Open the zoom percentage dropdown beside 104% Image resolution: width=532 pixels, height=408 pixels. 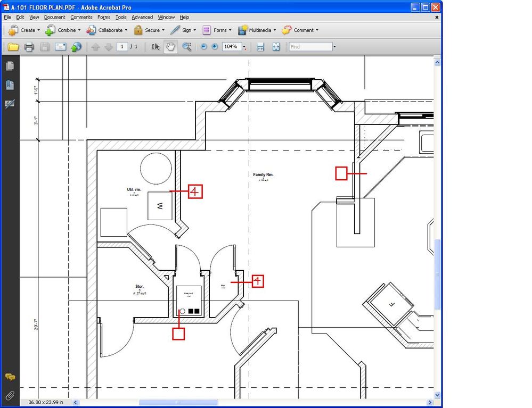pos(244,47)
